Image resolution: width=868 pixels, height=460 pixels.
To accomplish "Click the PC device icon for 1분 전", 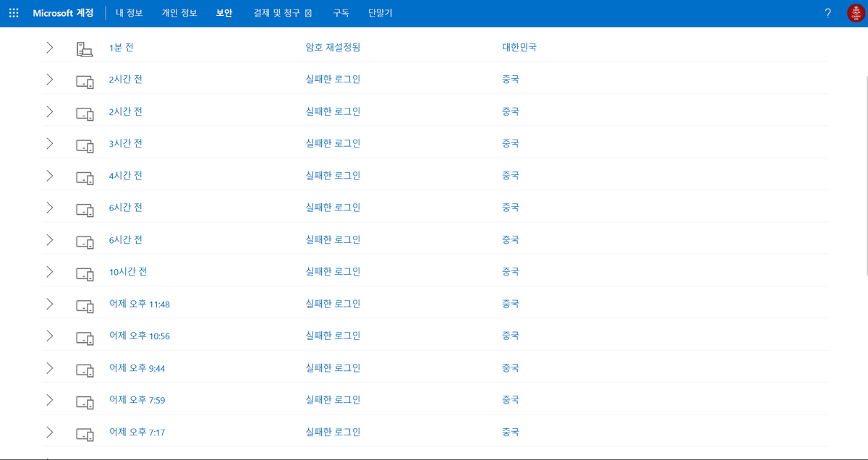I will 85,49.
